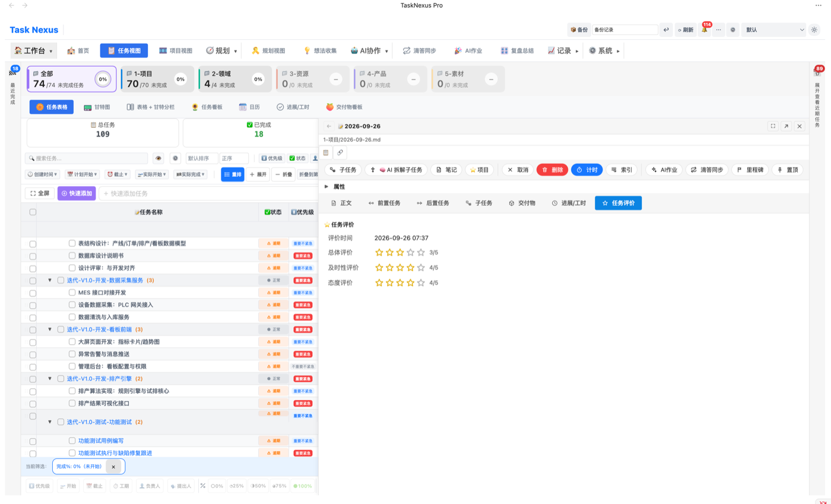Collapse 迭代-V1.0-开发-排产引擎 group
Viewport: 831px width, 504px height.
pos(50,379)
